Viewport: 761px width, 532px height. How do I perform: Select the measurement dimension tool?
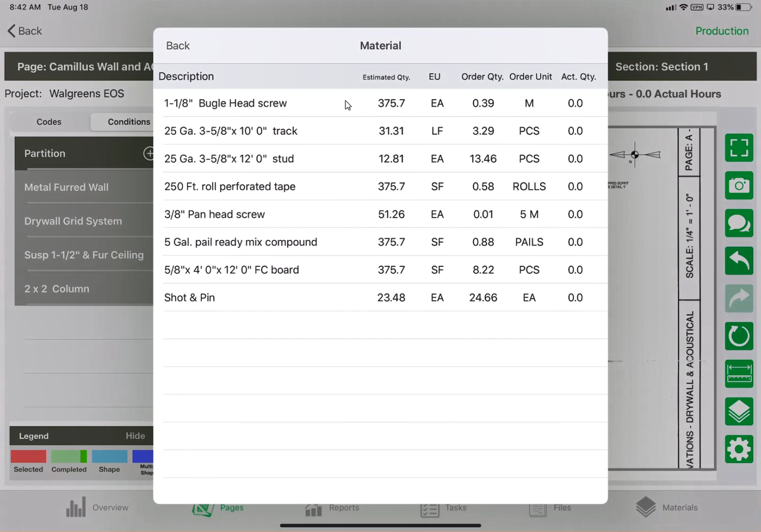pyautogui.click(x=739, y=374)
